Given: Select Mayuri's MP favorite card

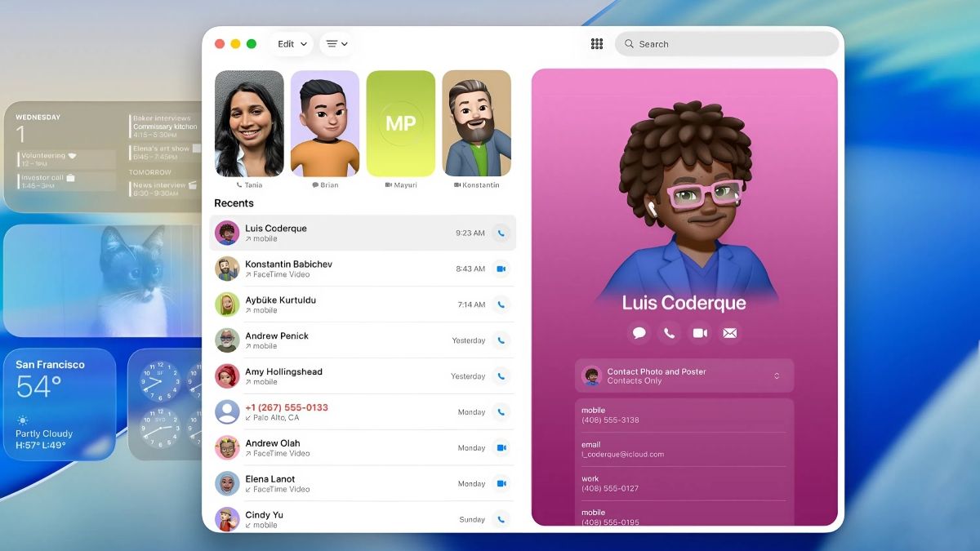Looking at the screenshot, I should tap(401, 123).
